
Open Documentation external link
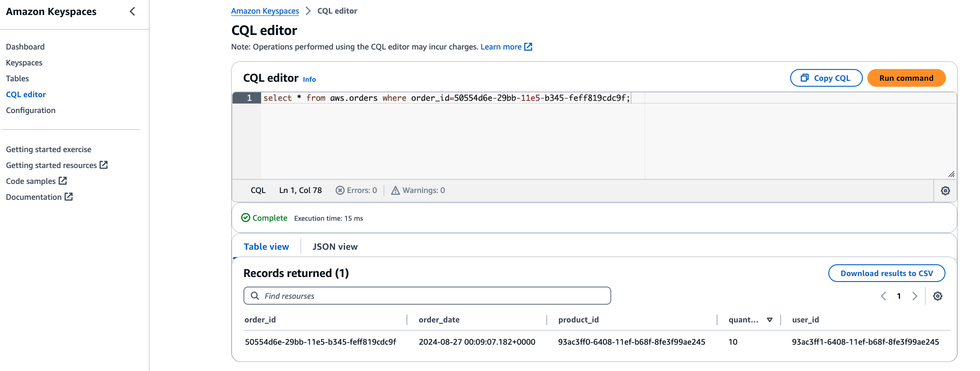(x=39, y=197)
